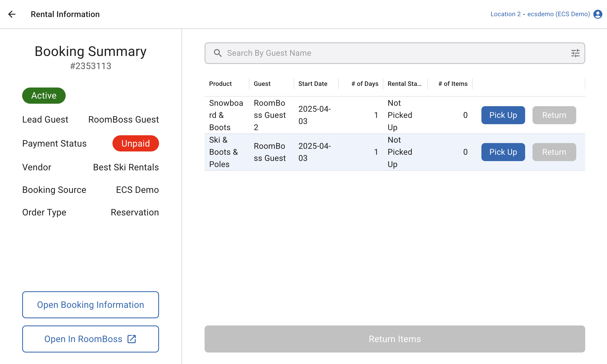607x364 pixels.
Task: Pick Up the Snowboard & Boots rental
Action: (503, 115)
